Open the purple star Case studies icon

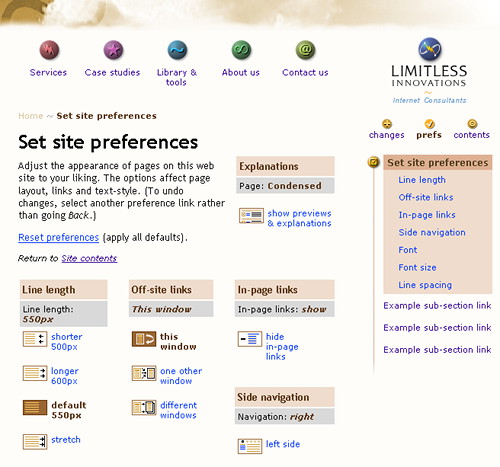click(x=113, y=50)
